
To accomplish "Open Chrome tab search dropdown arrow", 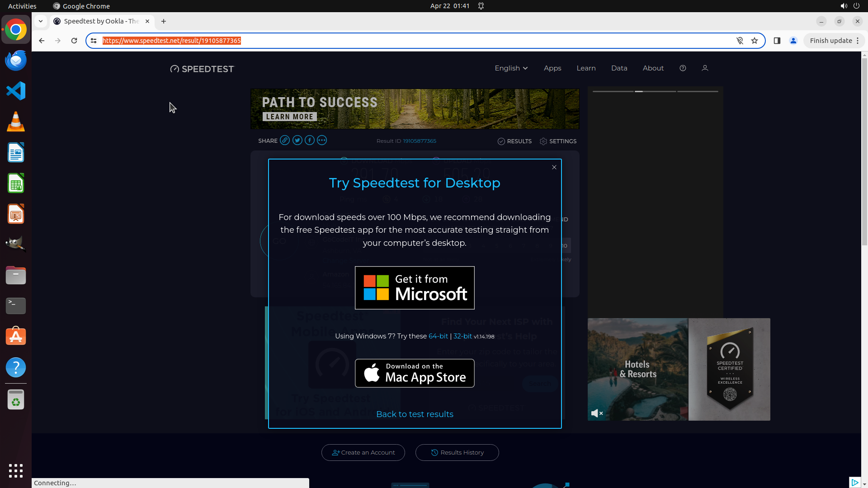I will coord(41,21).
